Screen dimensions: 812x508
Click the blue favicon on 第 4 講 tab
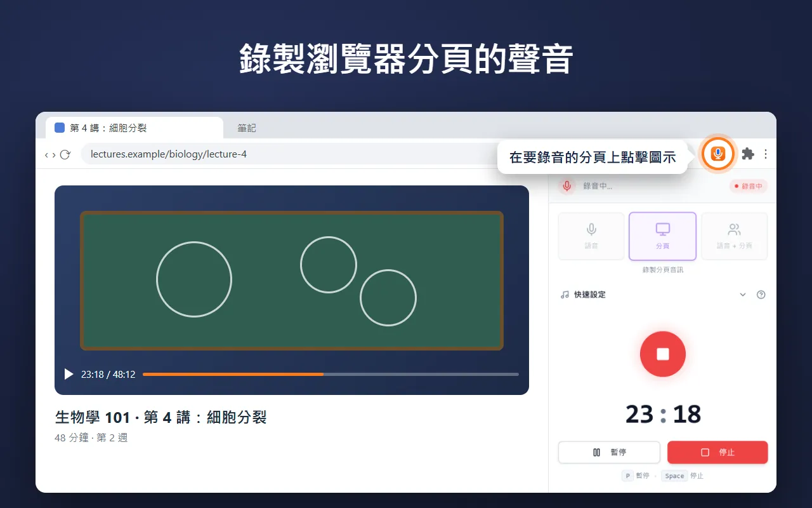[x=60, y=128]
